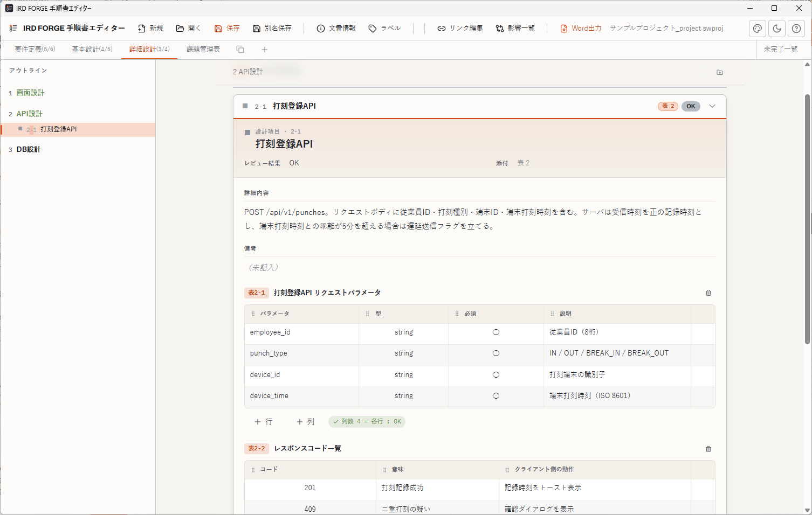Click the outline toggle icon beside IRD FORGE

(x=13, y=28)
